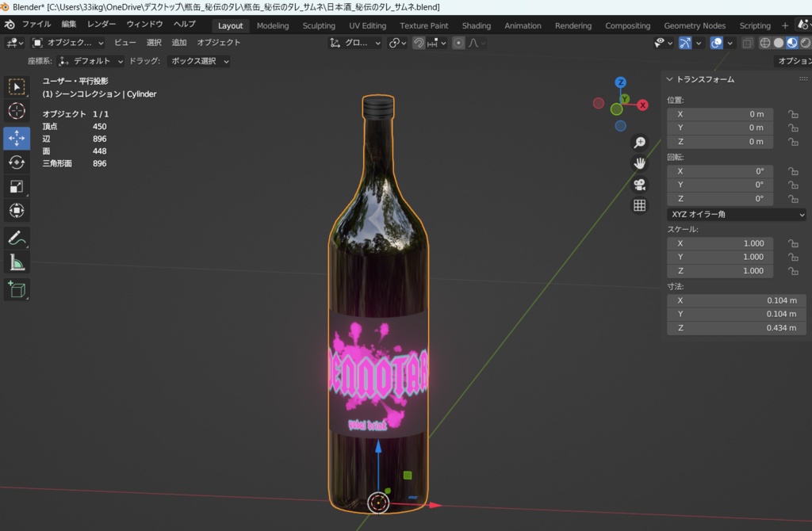Select the Transform tool
This screenshot has height=531, width=812.
point(17,211)
